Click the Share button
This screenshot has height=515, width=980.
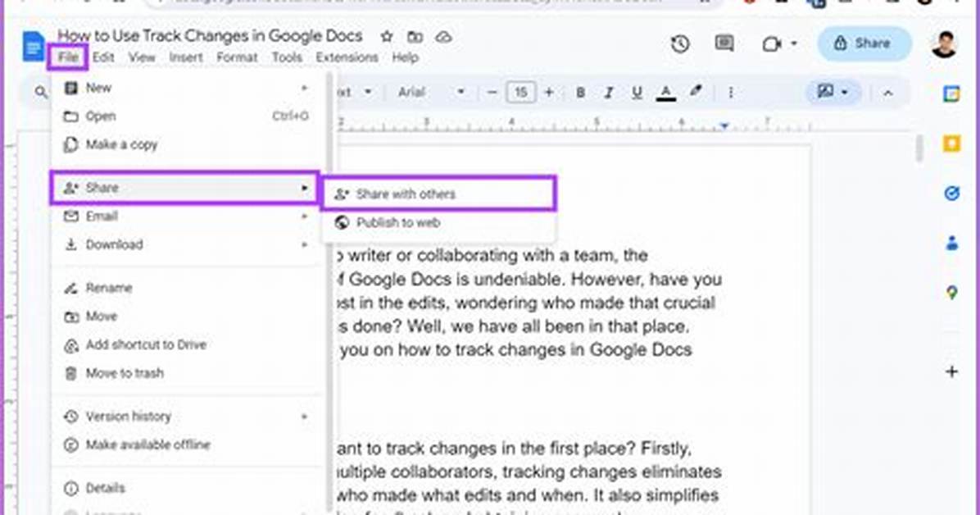pyautogui.click(x=864, y=43)
